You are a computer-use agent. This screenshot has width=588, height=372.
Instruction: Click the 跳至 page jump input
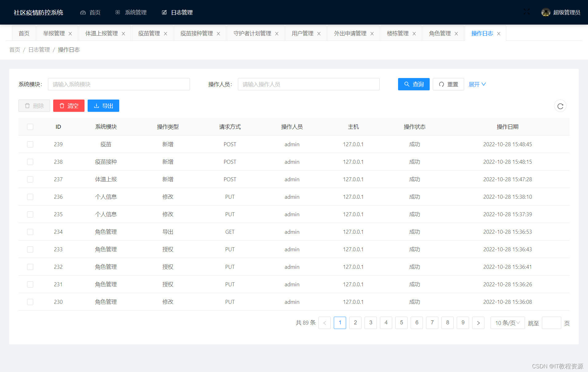tap(551, 323)
